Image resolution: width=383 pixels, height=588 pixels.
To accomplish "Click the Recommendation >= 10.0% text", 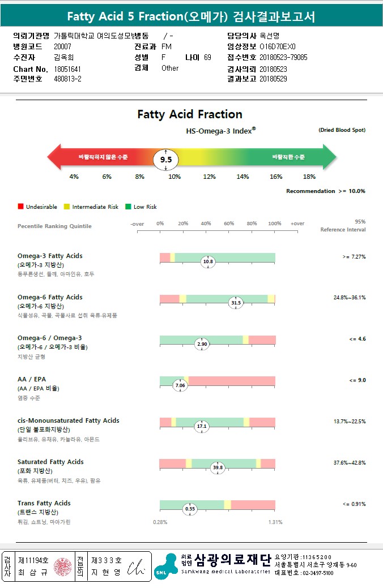I will [326, 191].
